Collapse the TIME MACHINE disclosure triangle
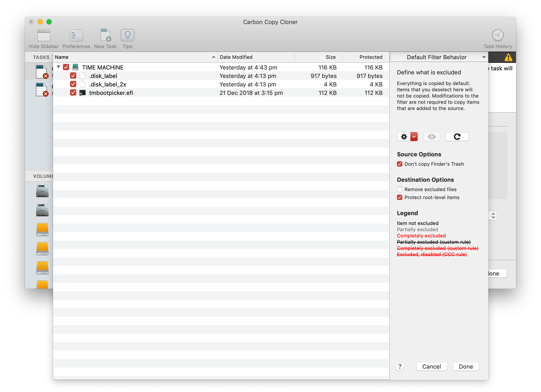The image size is (541, 392). pos(58,67)
